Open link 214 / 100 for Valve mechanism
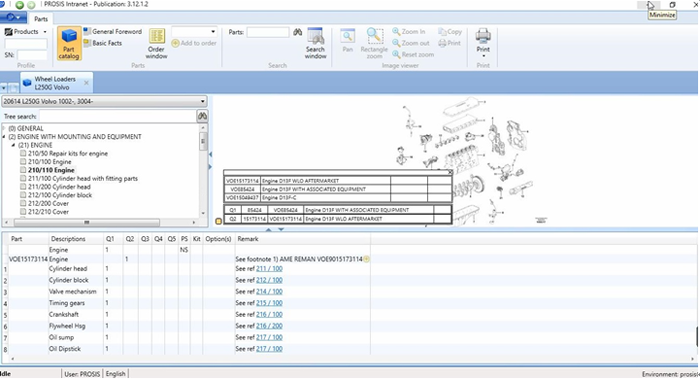This screenshot has height=379, width=700. 269,292
